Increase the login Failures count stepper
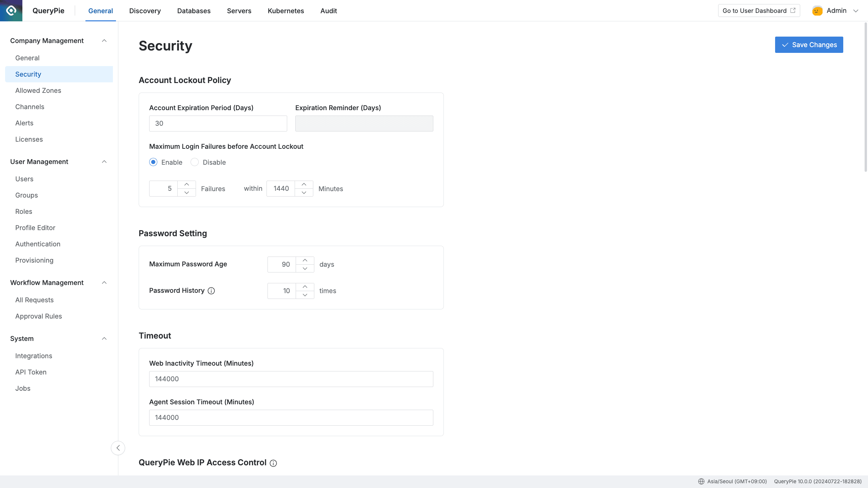Viewport: 868px width, 488px height. pyautogui.click(x=186, y=184)
